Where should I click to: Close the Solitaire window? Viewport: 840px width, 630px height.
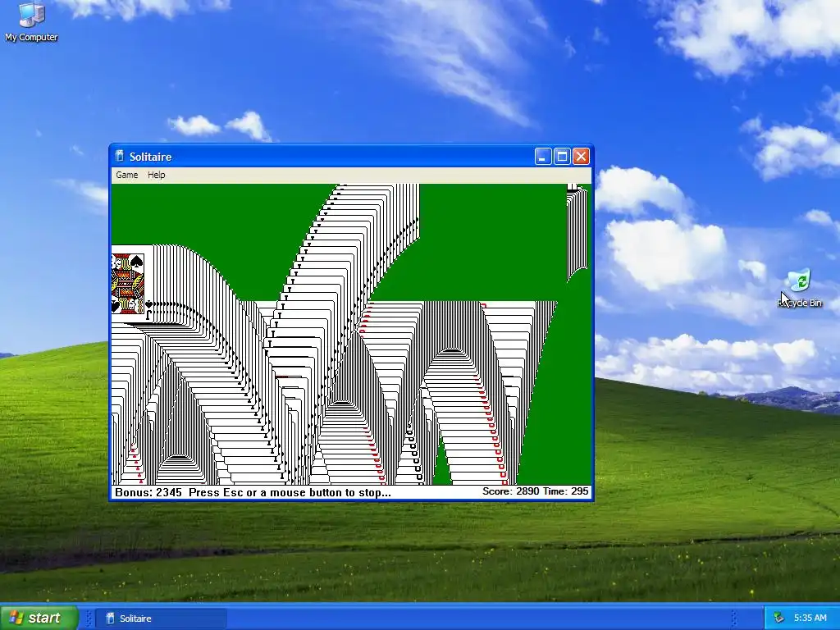pyautogui.click(x=582, y=157)
